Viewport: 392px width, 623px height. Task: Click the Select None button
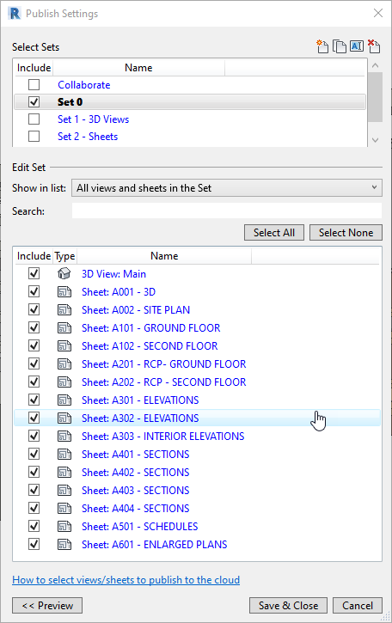tap(346, 232)
